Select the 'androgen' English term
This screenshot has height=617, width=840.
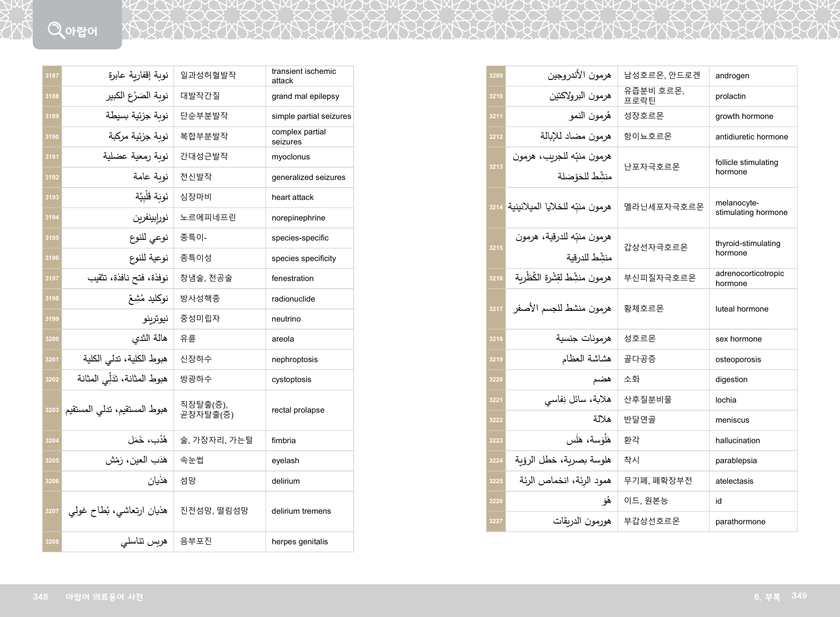[732, 76]
